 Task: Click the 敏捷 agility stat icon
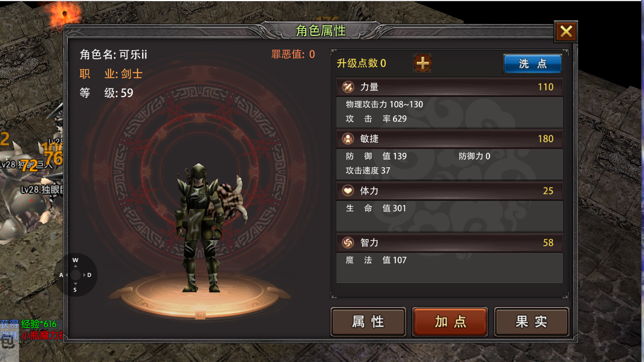tap(348, 139)
